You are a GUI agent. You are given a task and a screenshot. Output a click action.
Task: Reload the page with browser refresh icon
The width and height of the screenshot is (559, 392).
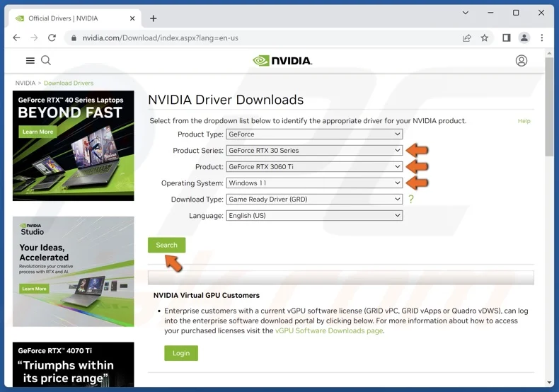pos(52,38)
